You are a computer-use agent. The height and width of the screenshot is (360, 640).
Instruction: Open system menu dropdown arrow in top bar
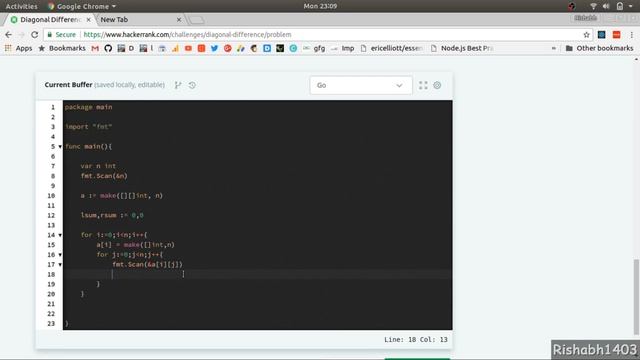click(x=631, y=6)
